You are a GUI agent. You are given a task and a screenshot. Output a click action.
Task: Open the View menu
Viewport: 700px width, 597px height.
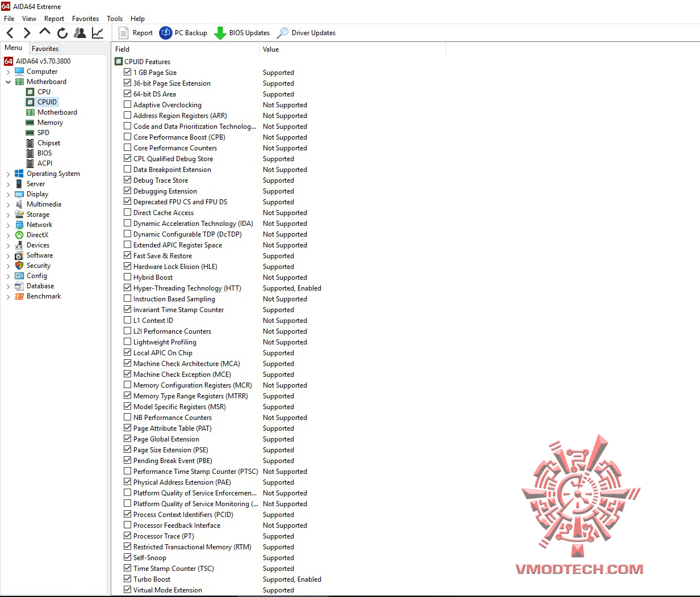[29, 19]
